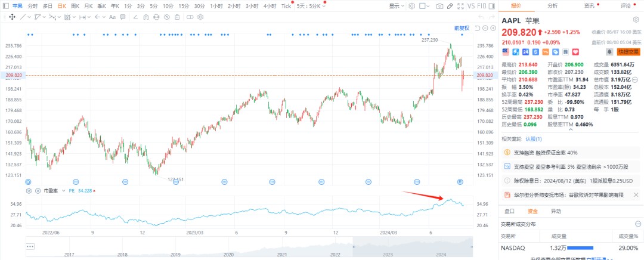This screenshot has height=260, width=644.
Task: Open the 显示 dropdown menu
Action: click(397, 5)
